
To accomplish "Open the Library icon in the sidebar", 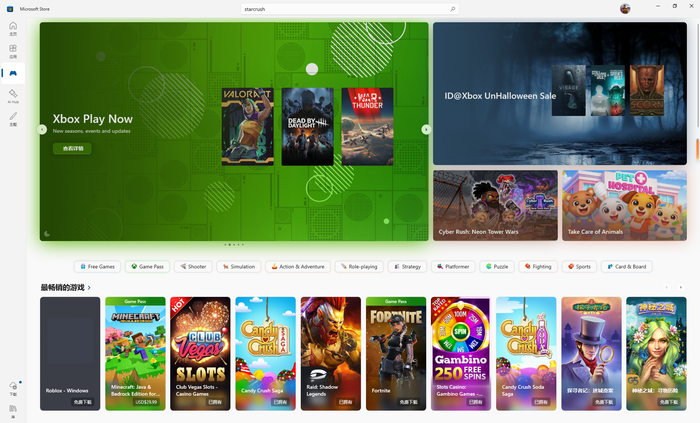I will pos(13,411).
